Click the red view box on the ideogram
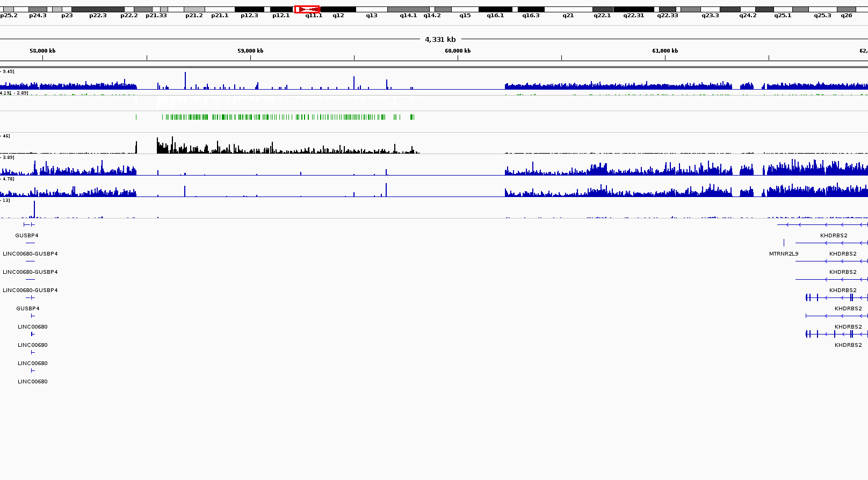This screenshot has height=480, width=868. 307,9
